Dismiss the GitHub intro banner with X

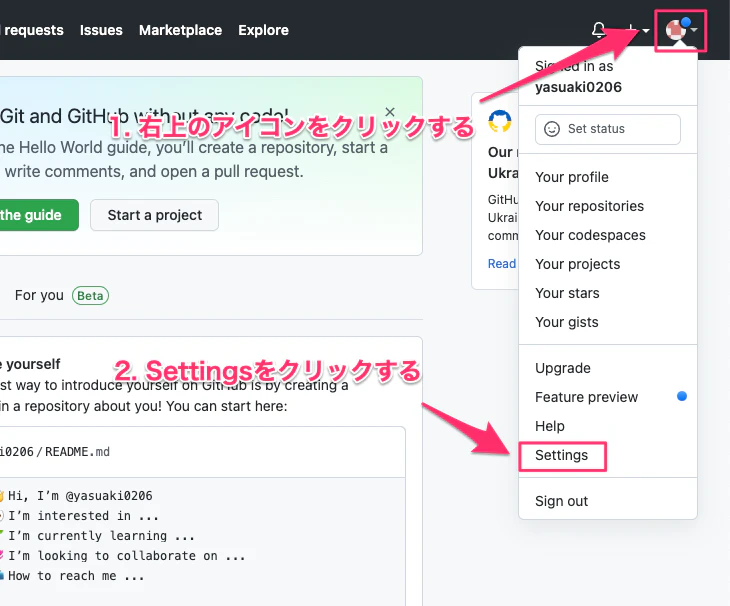point(390,112)
